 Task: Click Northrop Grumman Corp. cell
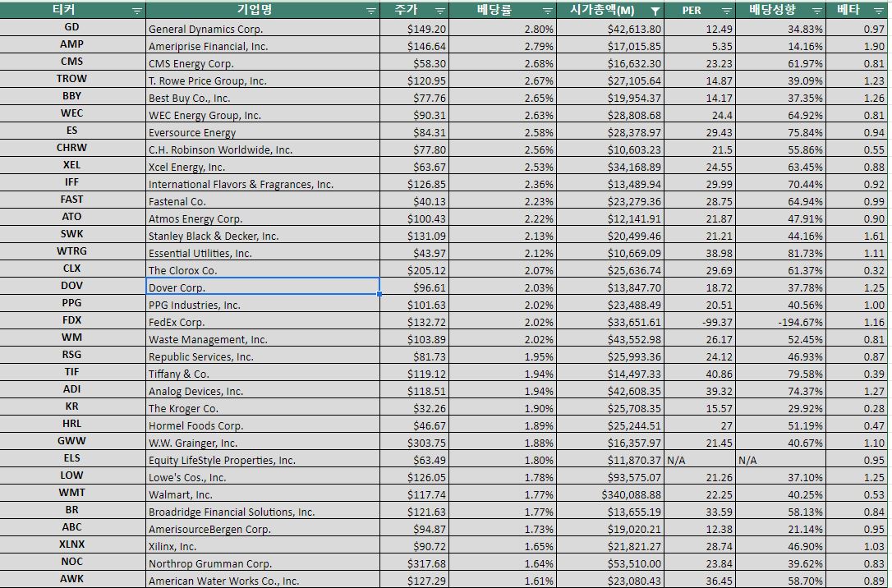pos(263,562)
